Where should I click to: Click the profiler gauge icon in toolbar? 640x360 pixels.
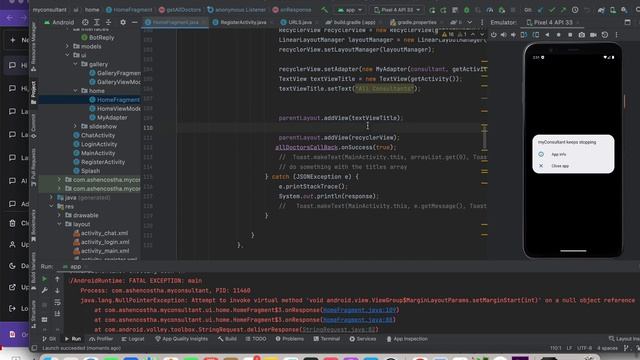click(490, 10)
